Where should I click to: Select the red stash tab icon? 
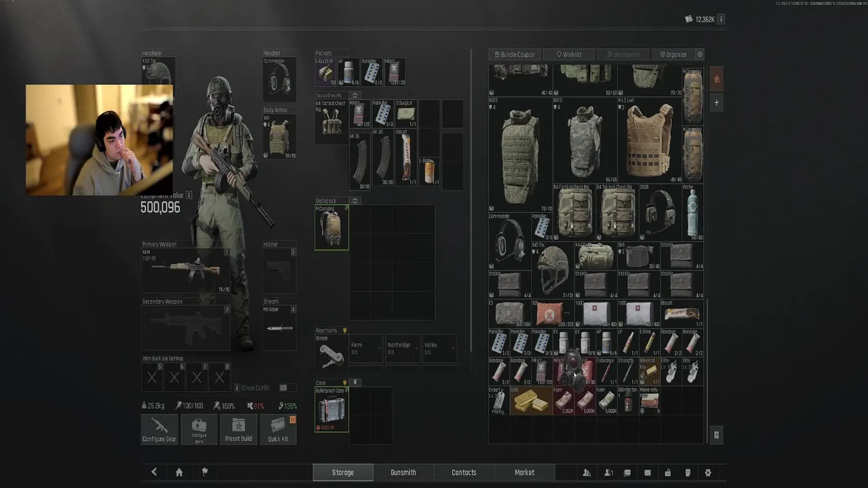[717, 79]
